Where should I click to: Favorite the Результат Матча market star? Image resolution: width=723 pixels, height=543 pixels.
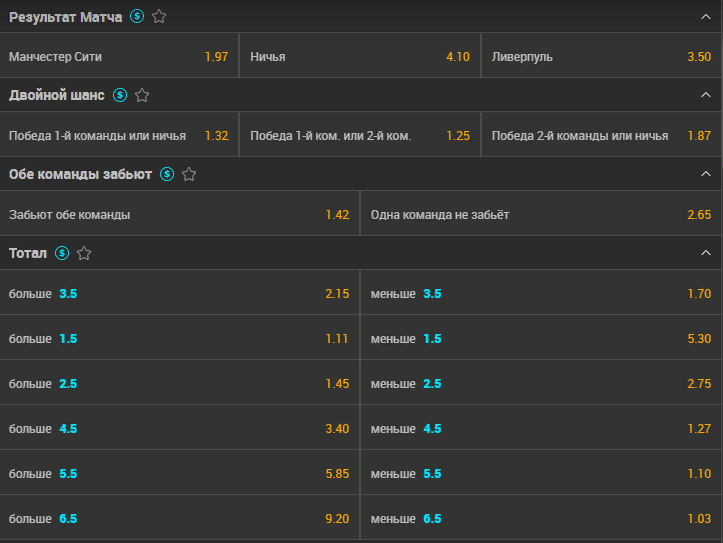(x=159, y=17)
